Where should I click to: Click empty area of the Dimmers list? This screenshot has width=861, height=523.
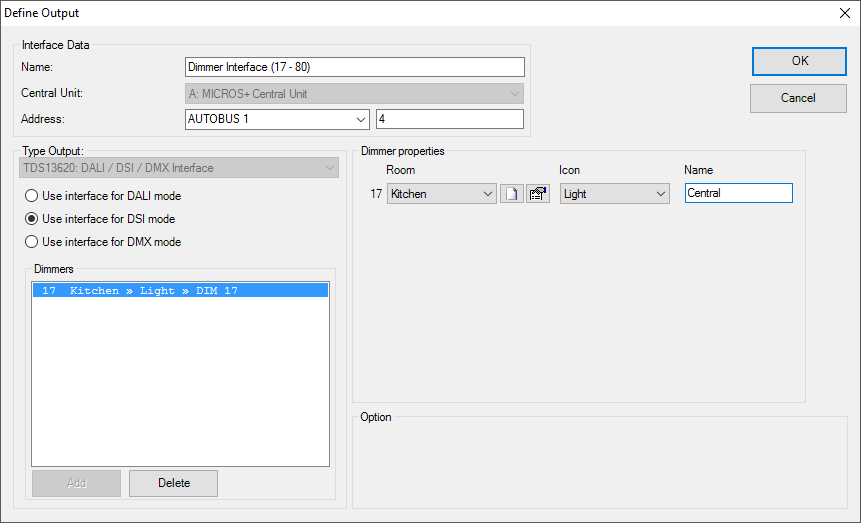pyautogui.click(x=180, y=390)
